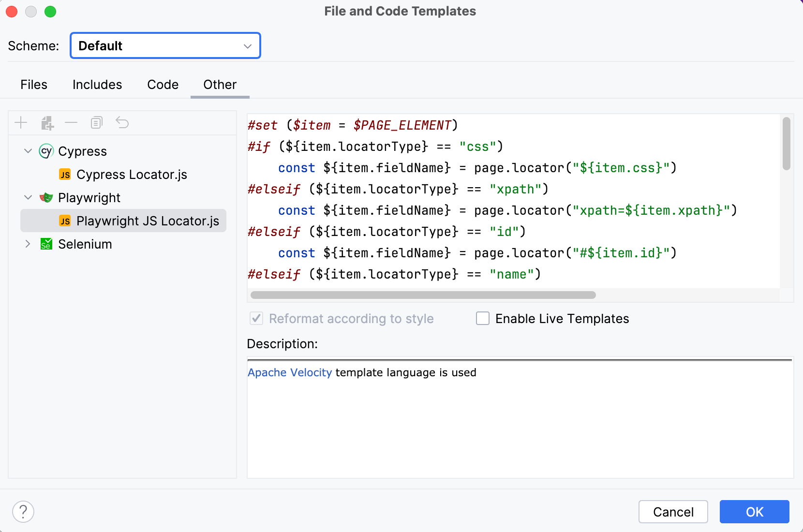Click the Create Template plus icon

[x=21, y=123]
